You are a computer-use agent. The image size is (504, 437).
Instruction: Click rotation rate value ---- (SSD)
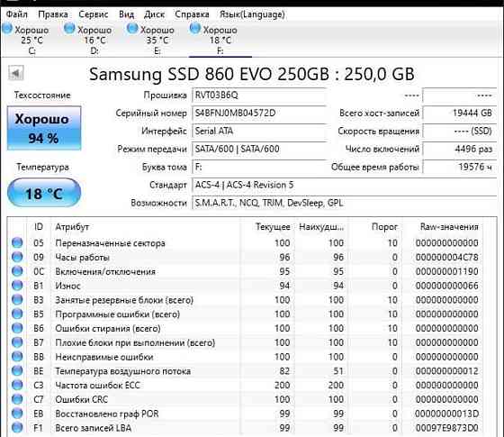point(460,131)
